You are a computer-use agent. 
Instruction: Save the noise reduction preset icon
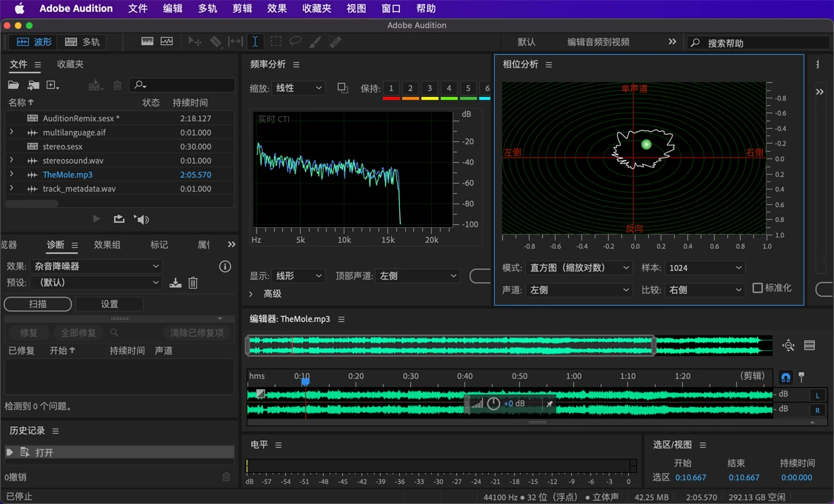[x=176, y=283]
